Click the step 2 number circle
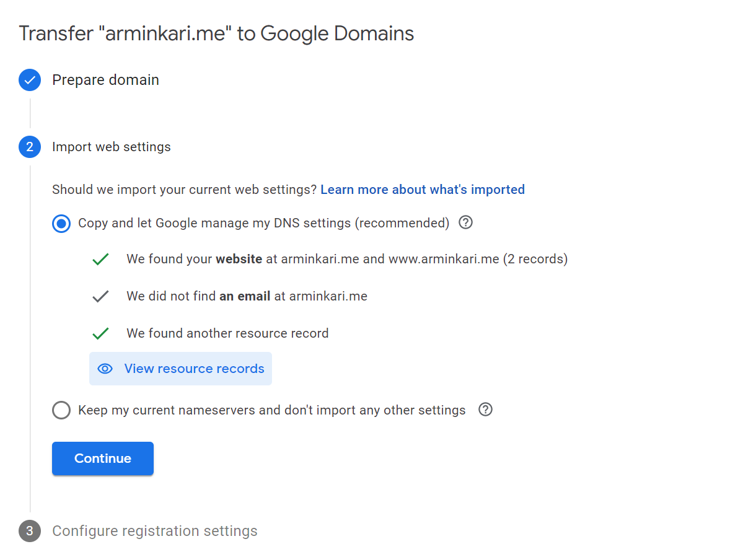Viewport: 756px width, 557px height. tap(30, 147)
